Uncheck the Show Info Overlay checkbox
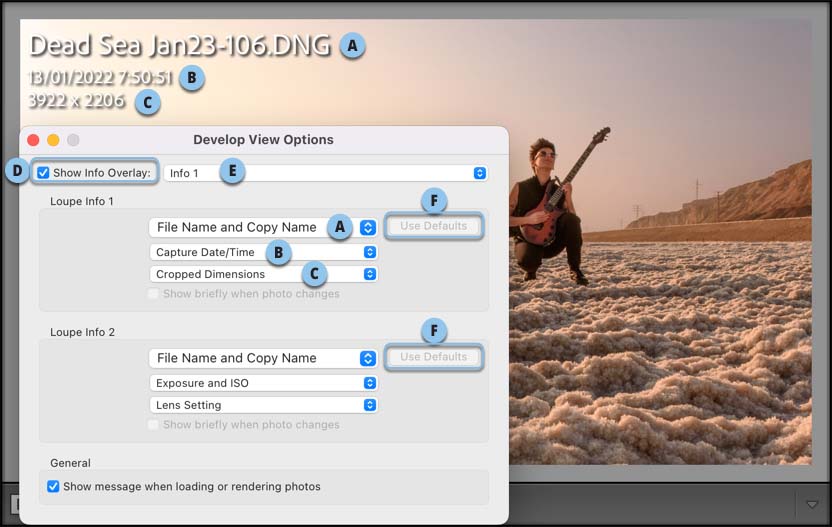The width and height of the screenshot is (832, 527). coord(43,172)
